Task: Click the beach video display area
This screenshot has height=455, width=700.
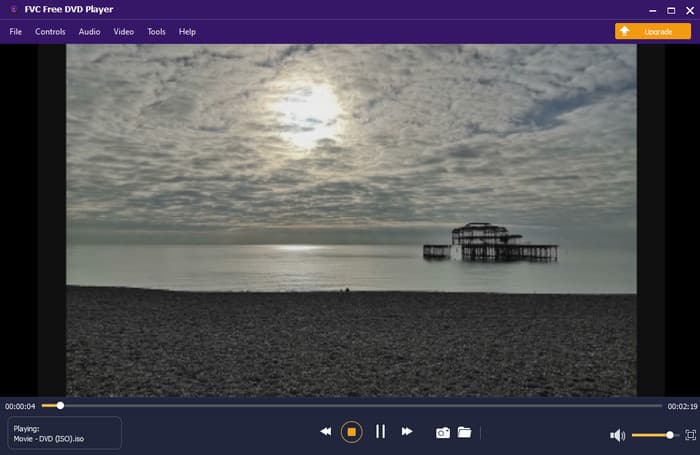Action: (x=350, y=220)
